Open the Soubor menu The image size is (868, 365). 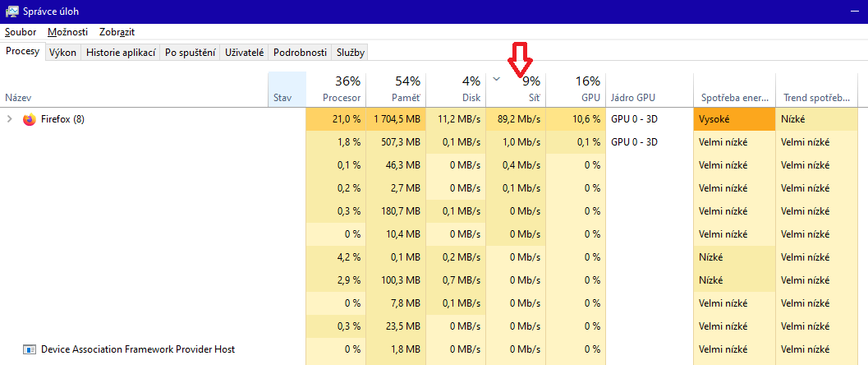pyautogui.click(x=21, y=32)
